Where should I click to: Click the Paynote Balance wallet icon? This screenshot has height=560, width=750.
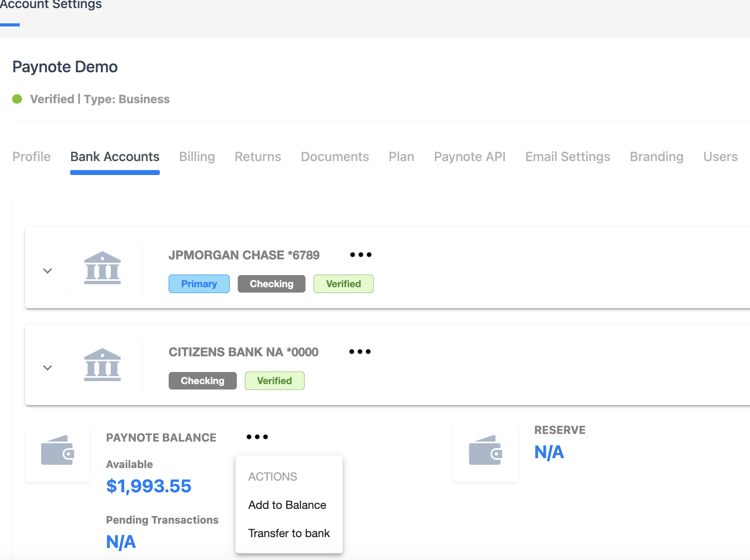57,450
